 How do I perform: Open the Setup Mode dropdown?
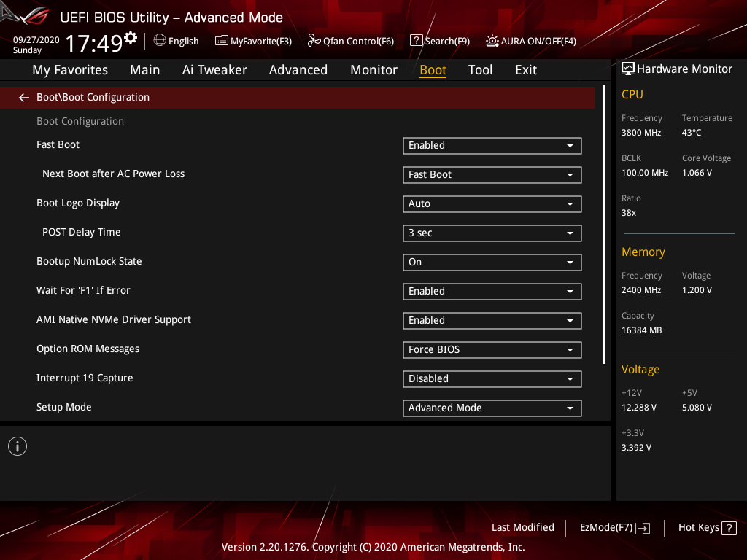tap(492, 408)
